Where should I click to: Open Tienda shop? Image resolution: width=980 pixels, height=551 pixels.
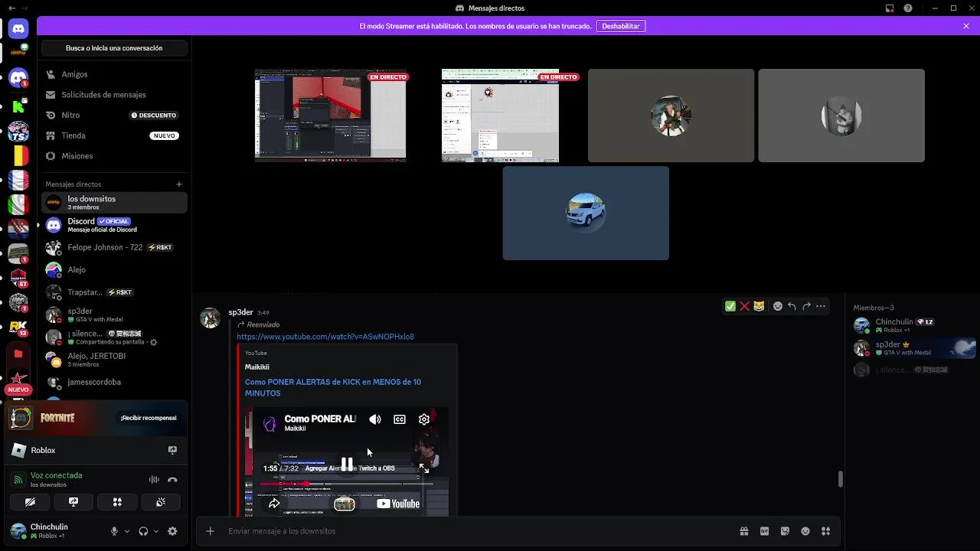(114, 135)
